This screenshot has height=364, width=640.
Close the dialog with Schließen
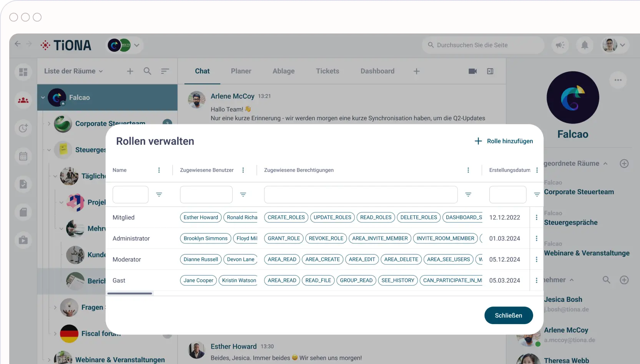[509, 315]
